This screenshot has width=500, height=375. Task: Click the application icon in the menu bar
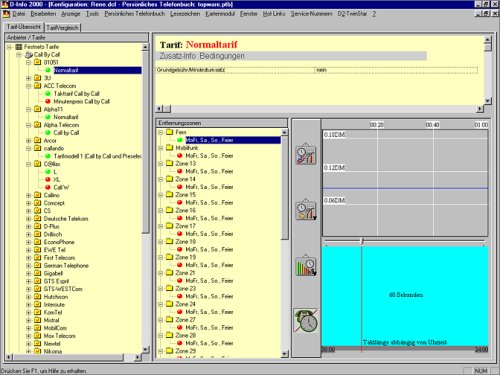click(x=6, y=14)
